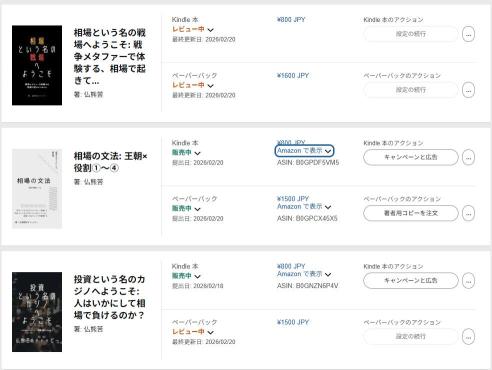Open ellipsis menu for 投資という名のカジノ paperback
492x370 pixels.
[468, 337]
